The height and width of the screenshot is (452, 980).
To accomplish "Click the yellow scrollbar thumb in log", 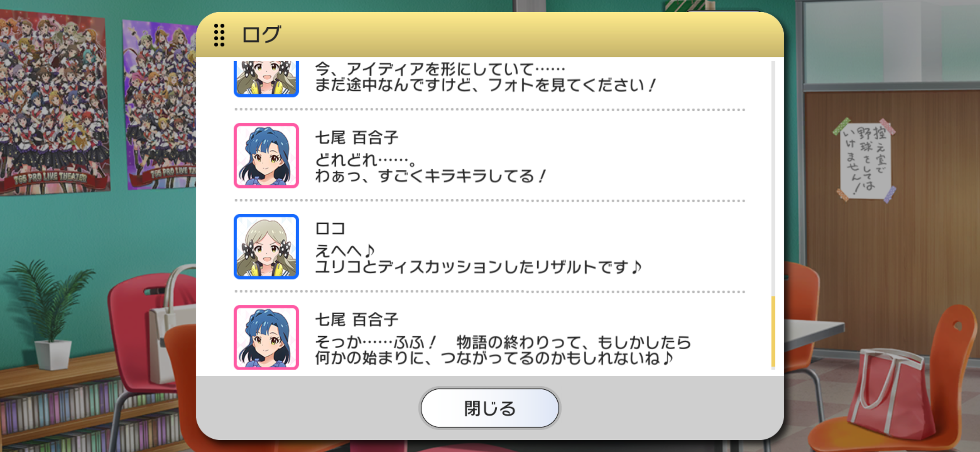I will (x=773, y=331).
